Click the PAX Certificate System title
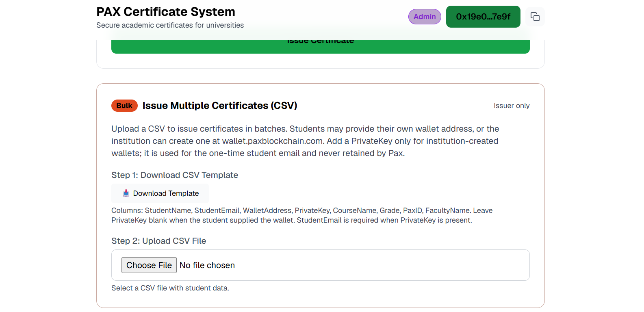 click(166, 12)
